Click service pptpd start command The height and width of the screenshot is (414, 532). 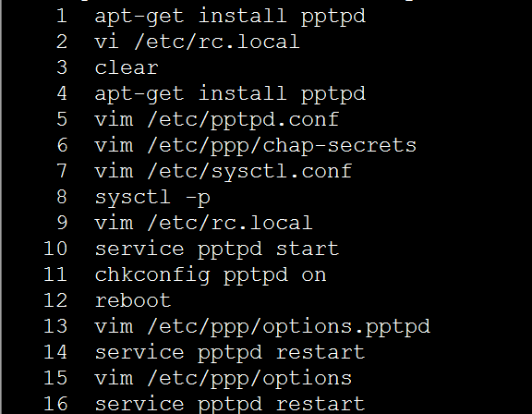[x=217, y=250]
